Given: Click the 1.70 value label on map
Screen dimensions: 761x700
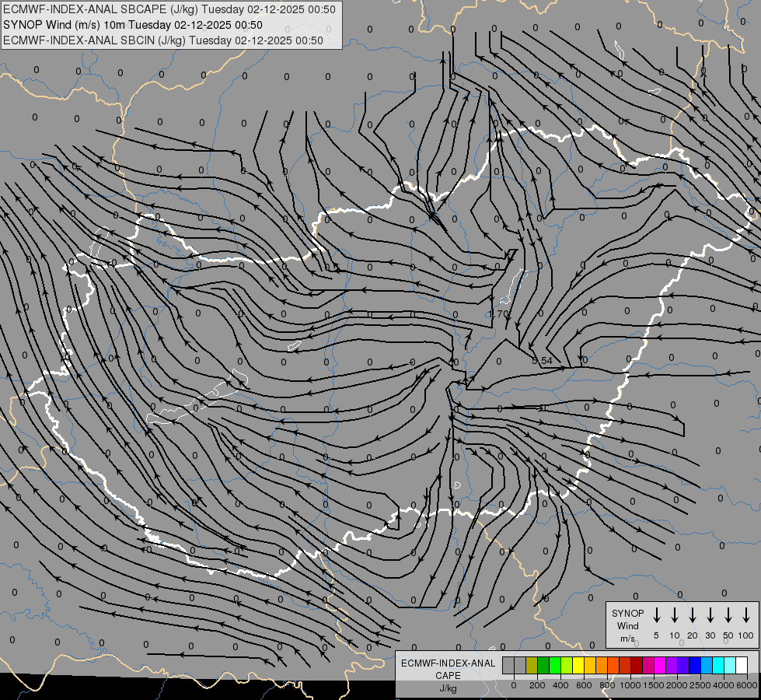Looking at the screenshot, I should (x=498, y=314).
